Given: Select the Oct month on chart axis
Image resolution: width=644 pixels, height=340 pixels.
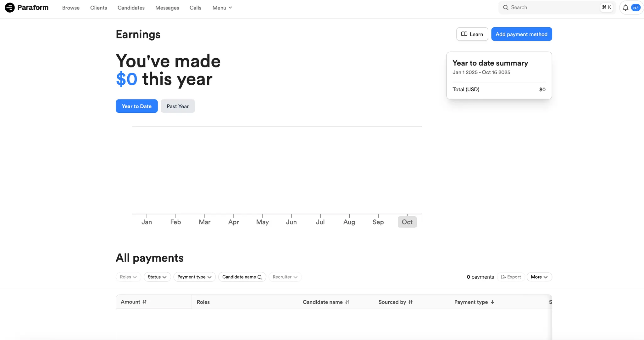Looking at the screenshot, I should click(x=407, y=222).
